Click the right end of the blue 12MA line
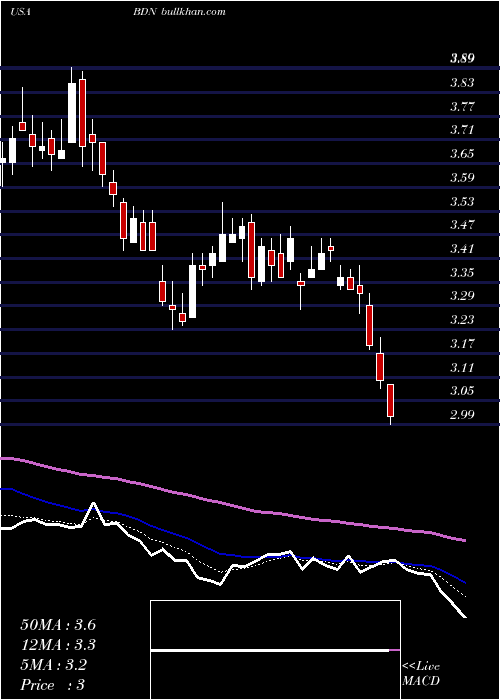 (465, 582)
